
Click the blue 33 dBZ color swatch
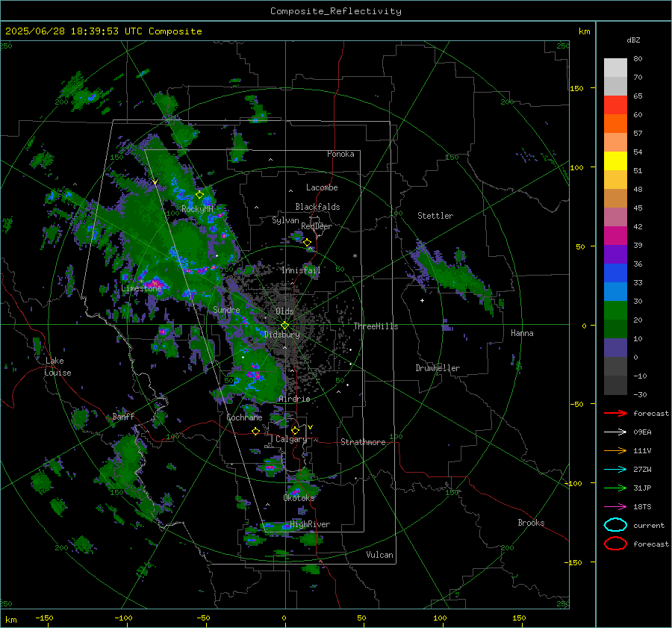tap(615, 273)
